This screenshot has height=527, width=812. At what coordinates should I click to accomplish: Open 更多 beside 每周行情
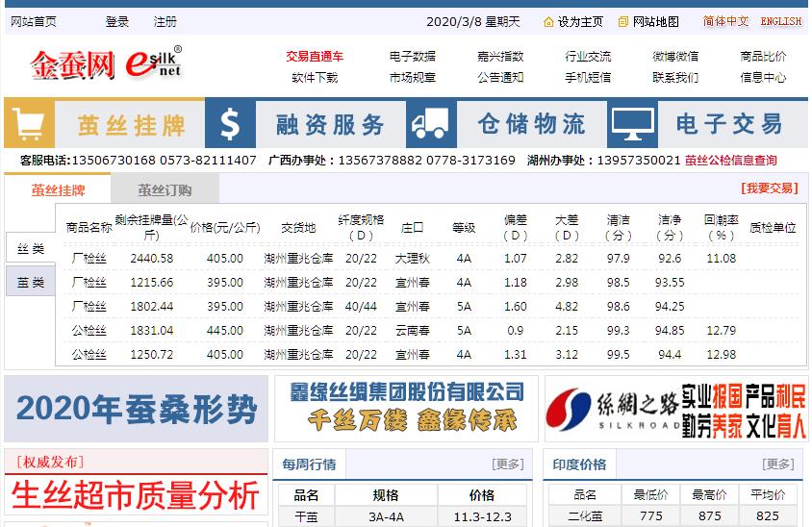(x=507, y=464)
